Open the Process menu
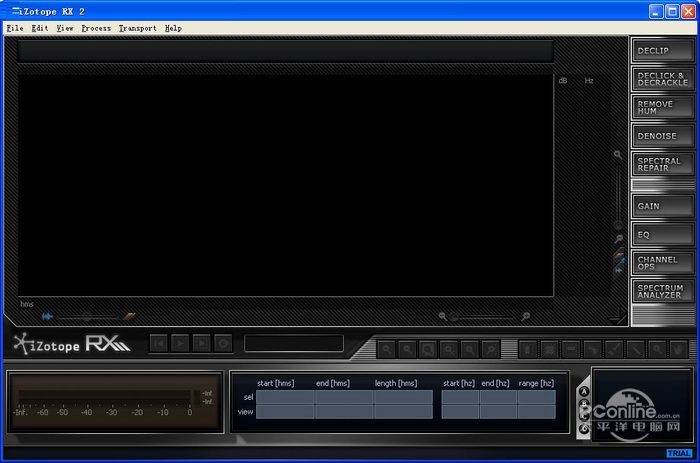The height and width of the screenshot is (463, 700). [x=96, y=28]
